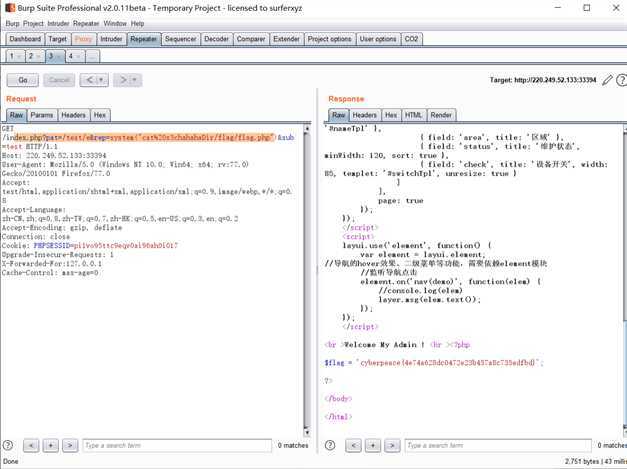Open back history dropdown arrow

tap(102, 80)
